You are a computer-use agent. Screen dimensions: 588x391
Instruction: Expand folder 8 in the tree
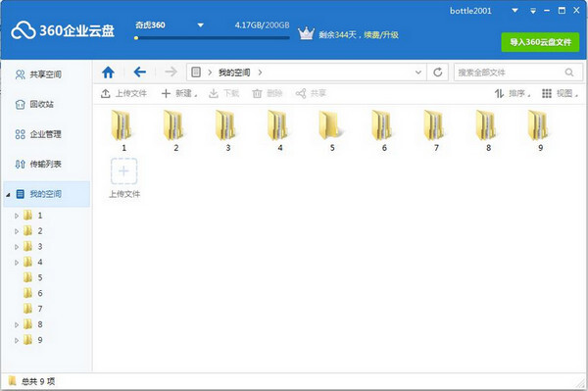tap(16, 325)
